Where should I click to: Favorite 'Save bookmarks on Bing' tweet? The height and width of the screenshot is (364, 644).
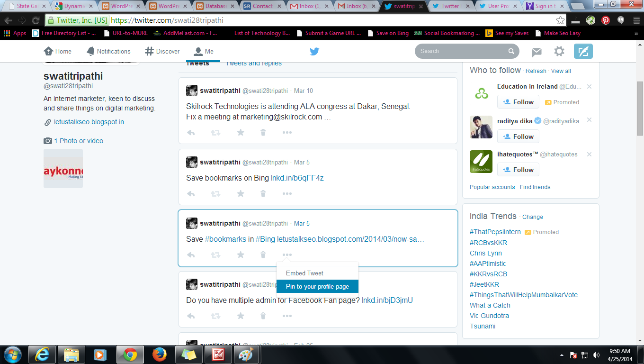pyautogui.click(x=241, y=194)
